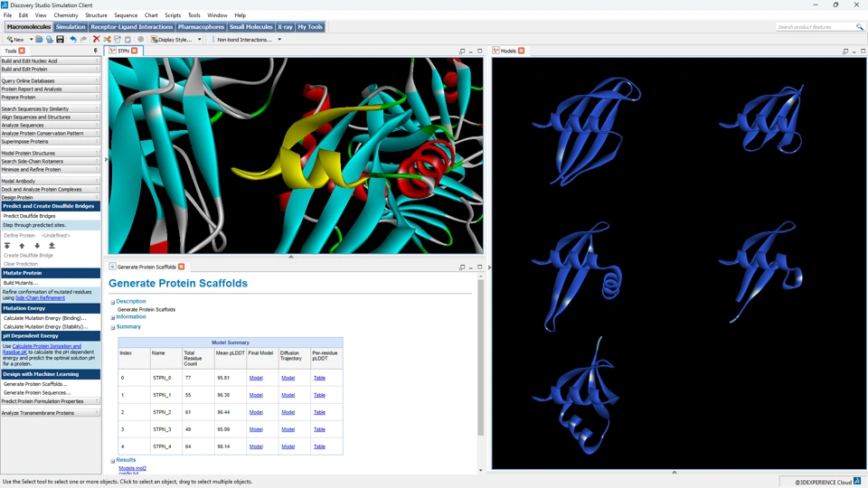This screenshot has height=488, width=868.
Task: Open the New dropdown arrow
Action: click(x=31, y=39)
